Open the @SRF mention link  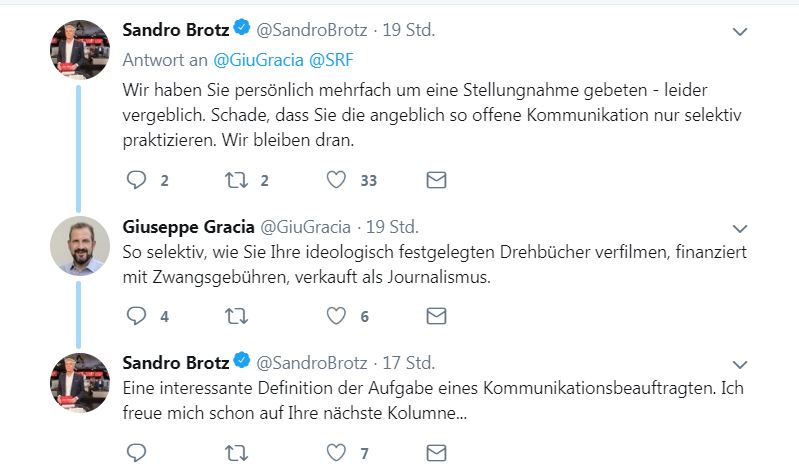[331, 60]
